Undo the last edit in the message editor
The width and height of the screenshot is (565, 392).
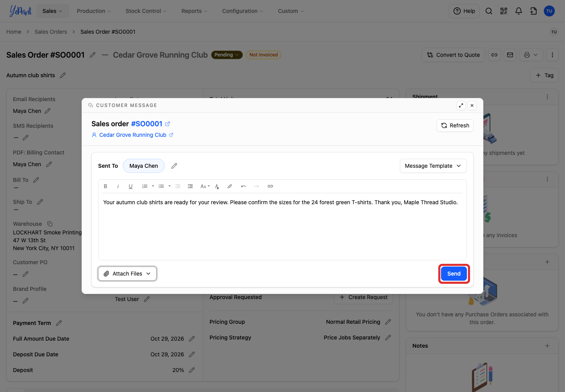point(244,186)
